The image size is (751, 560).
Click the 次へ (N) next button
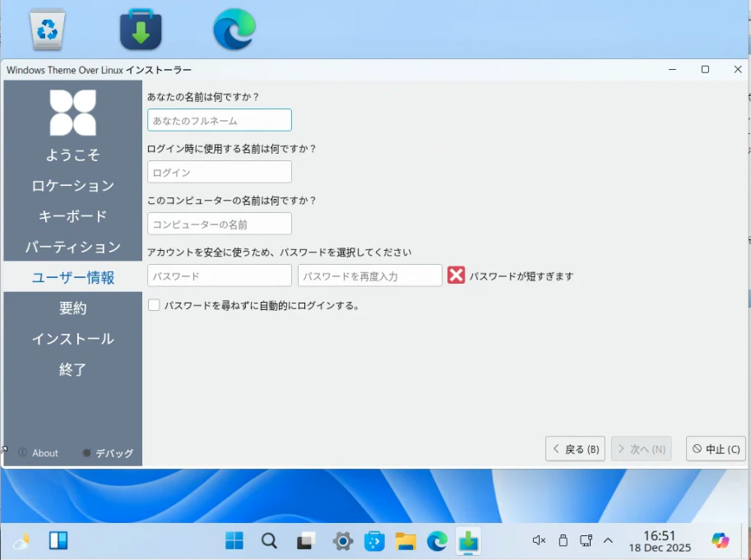642,449
